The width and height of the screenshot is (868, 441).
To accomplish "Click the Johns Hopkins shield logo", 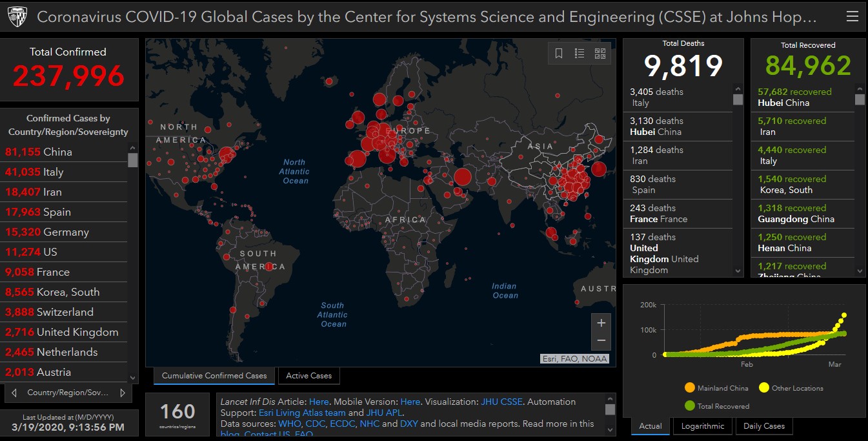I will pyautogui.click(x=17, y=17).
